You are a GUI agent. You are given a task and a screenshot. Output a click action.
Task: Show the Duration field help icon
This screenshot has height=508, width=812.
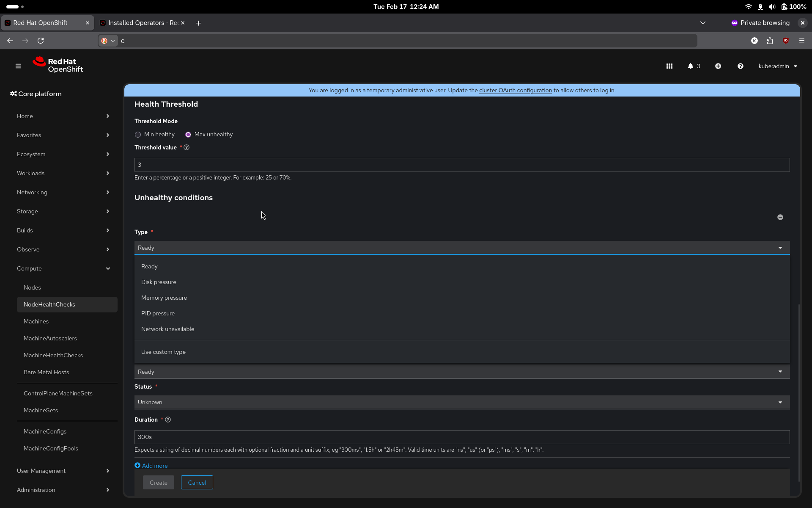click(168, 420)
